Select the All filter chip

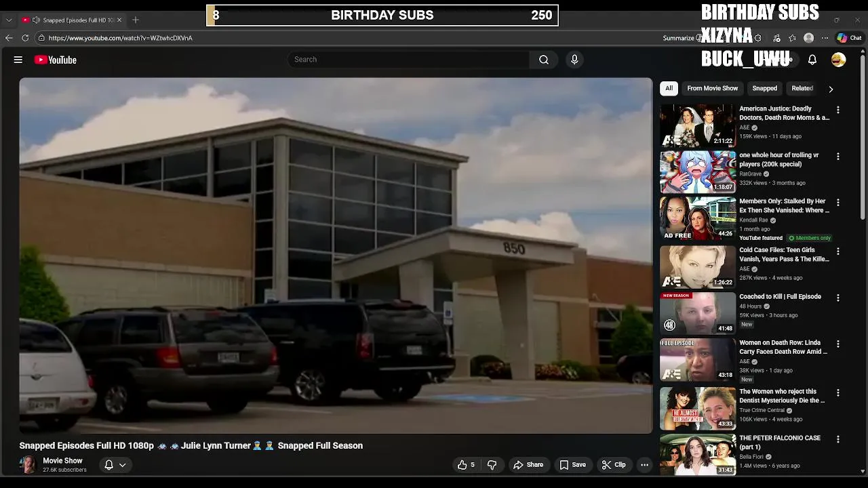(x=669, y=88)
